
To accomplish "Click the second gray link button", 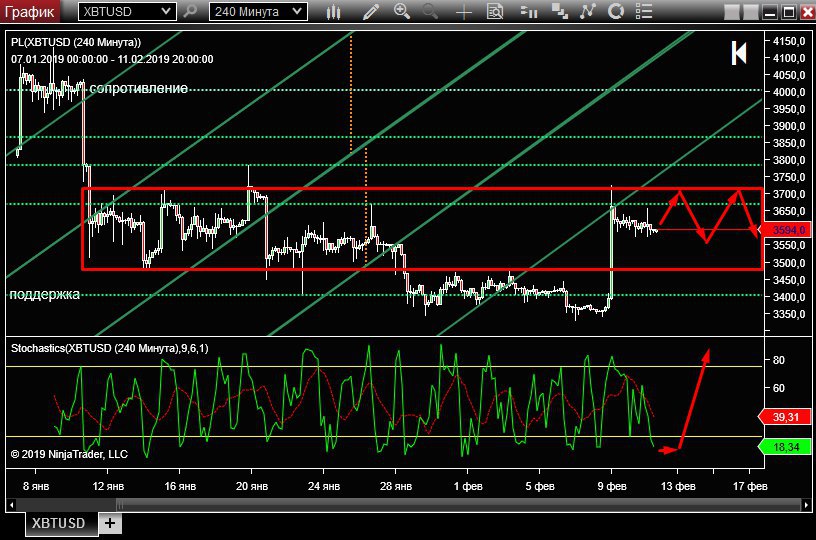I will click(750, 12).
